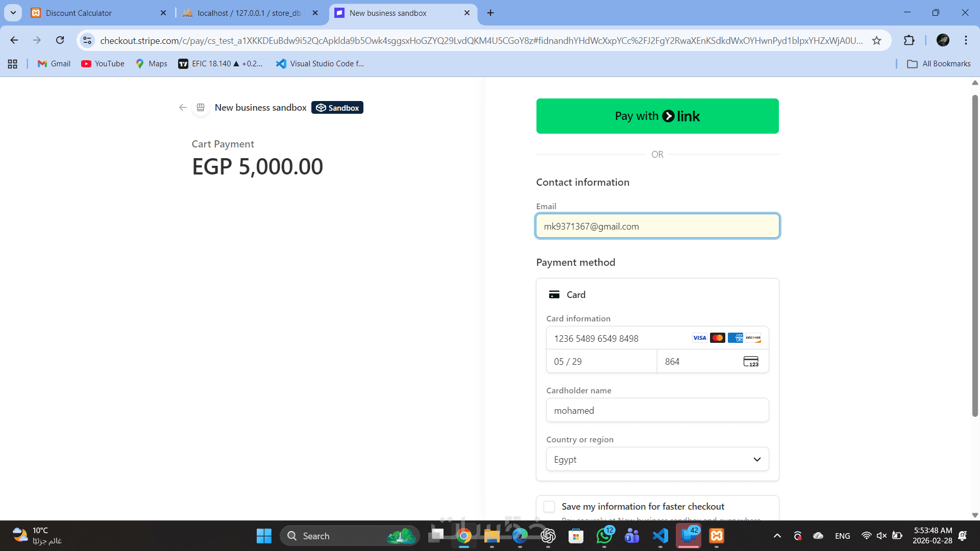Open the Gmail bookmark
Image resolution: width=980 pixels, height=551 pixels.
(54, 64)
